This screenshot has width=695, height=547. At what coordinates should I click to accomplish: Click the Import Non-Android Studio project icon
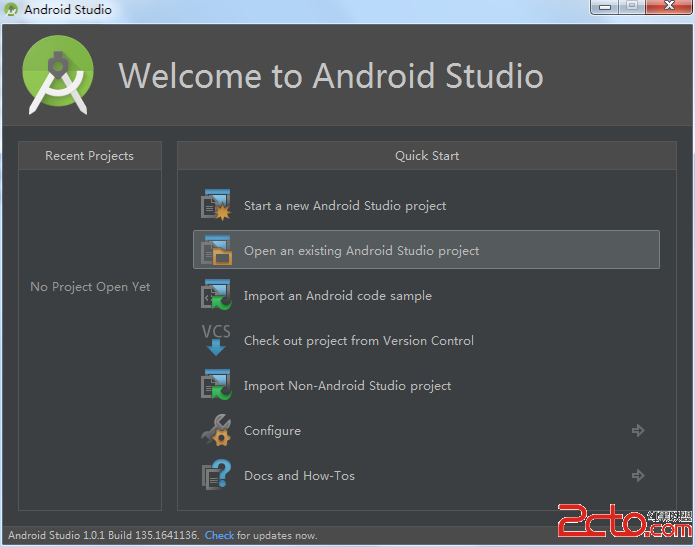point(216,385)
